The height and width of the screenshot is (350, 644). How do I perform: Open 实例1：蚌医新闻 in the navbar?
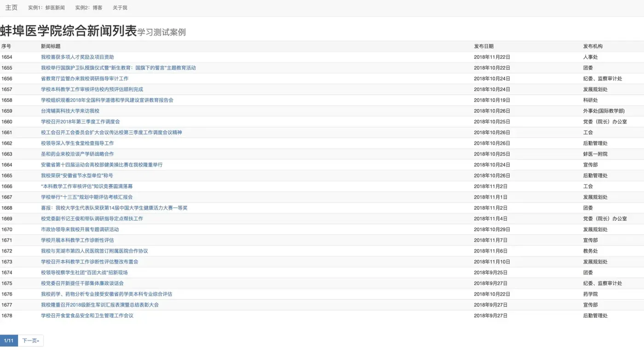click(46, 8)
